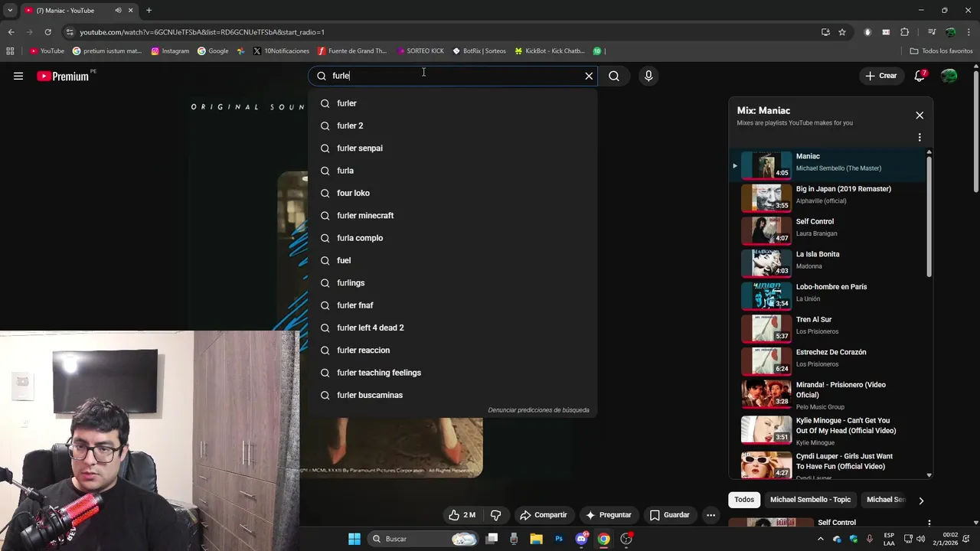The width and height of the screenshot is (980, 551).
Task: Open Todos los favoritos folder
Action: [x=941, y=51]
